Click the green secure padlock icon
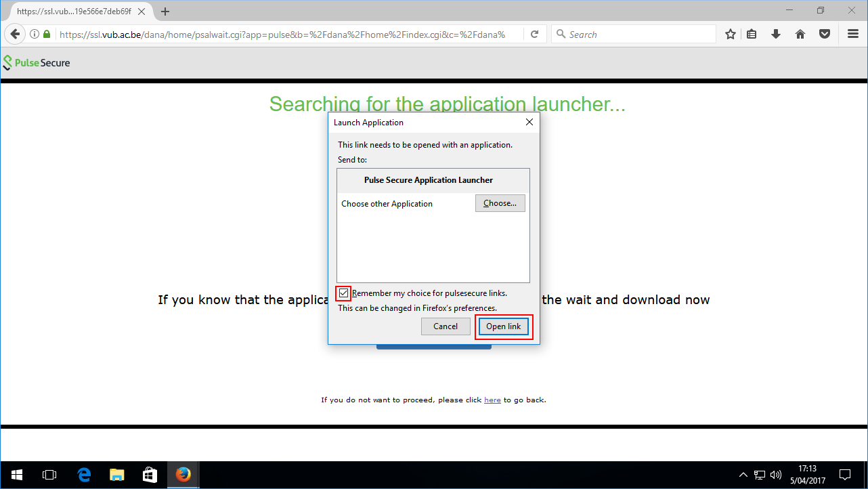This screenshot has width=868, height=489. [x=47, y=34]
